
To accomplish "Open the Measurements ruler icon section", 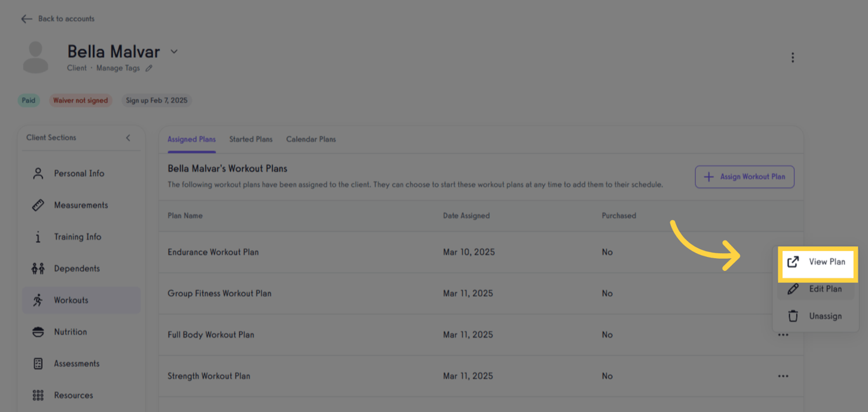I will click(38, 205).
